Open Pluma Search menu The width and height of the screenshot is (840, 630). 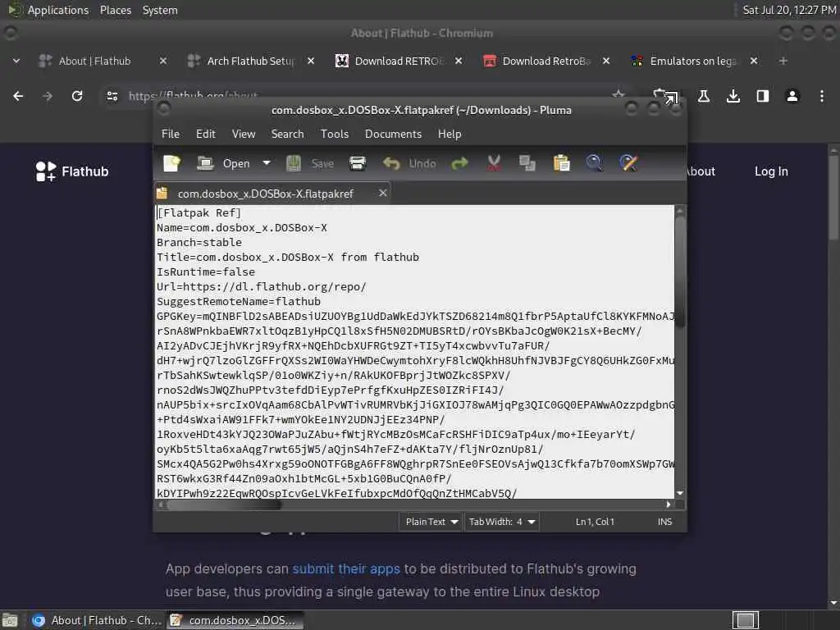(x=287, y=134)
